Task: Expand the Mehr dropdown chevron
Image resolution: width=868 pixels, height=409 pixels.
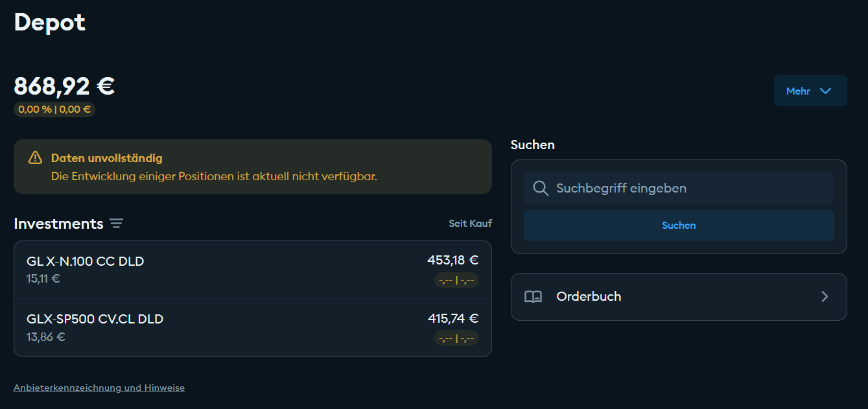Action: pyautogui.click(x=825, y=91)
